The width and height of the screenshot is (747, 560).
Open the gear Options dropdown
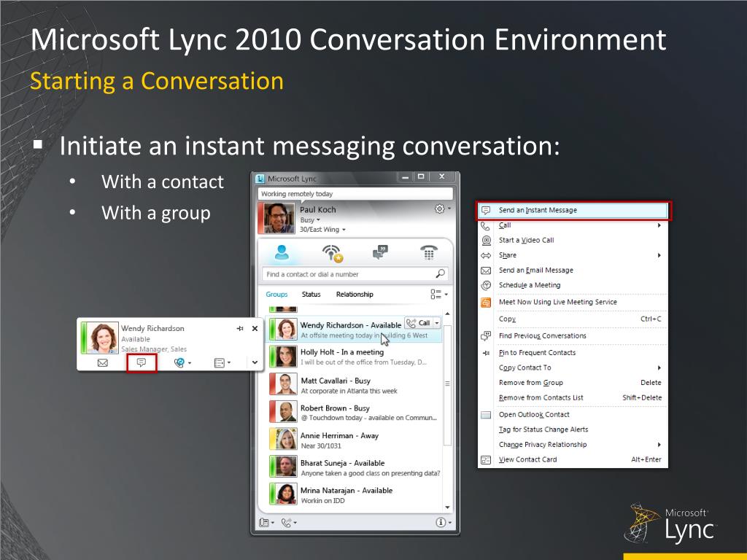coord(441,209)
